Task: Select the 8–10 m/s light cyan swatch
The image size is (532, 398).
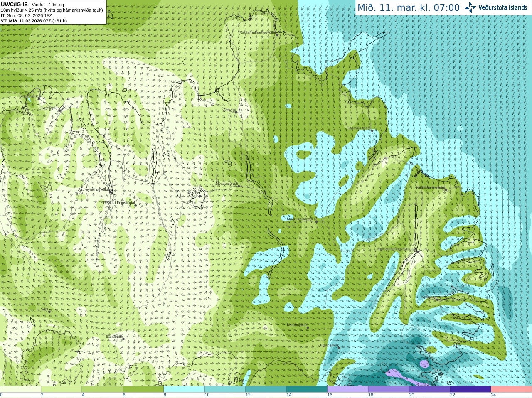Action: point(184,389)
